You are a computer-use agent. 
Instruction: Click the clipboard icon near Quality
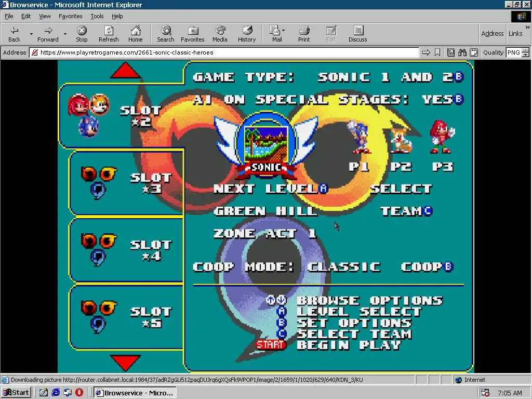pyautogui.click(x=474, y=52)
